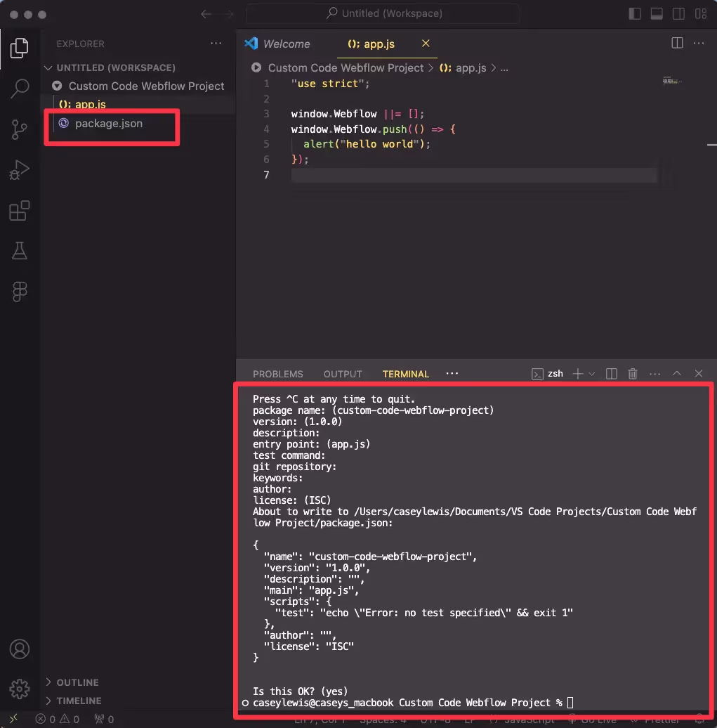Open the Accounts menu icon
This screenshot has width=717, height=728.
(19, 649)
